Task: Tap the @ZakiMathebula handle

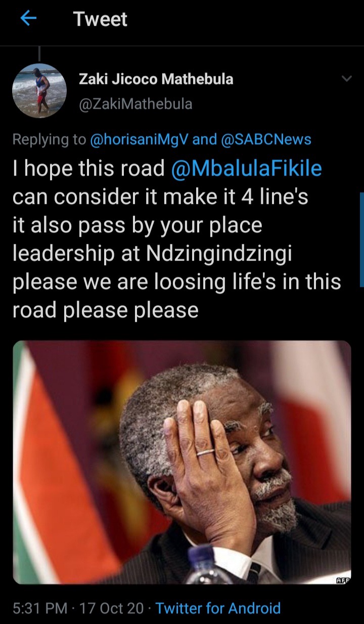Action: [135, 104]
